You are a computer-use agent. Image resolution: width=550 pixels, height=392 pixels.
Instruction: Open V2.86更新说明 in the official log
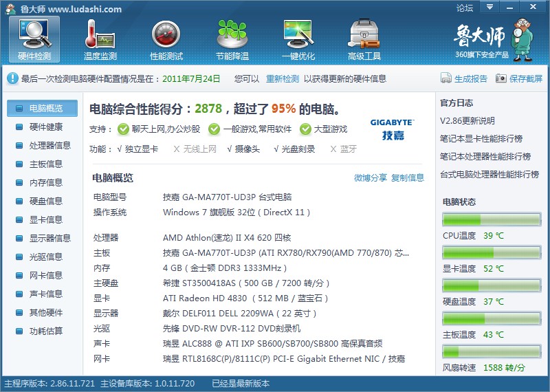(467, 121)
